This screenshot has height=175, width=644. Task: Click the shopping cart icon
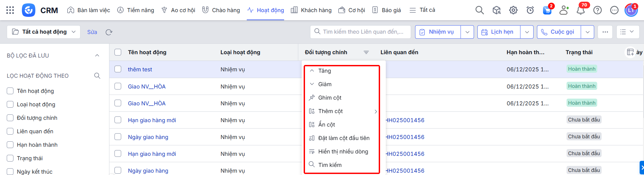[547, 10]
